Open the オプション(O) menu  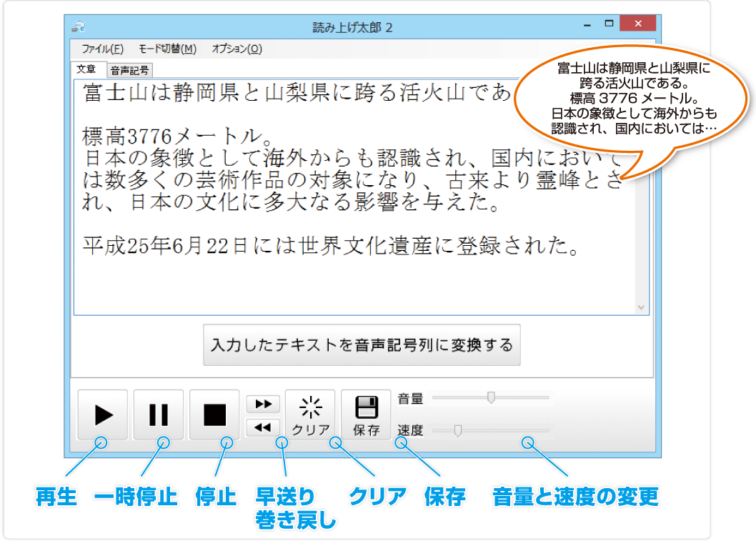(x=237, y=49)
